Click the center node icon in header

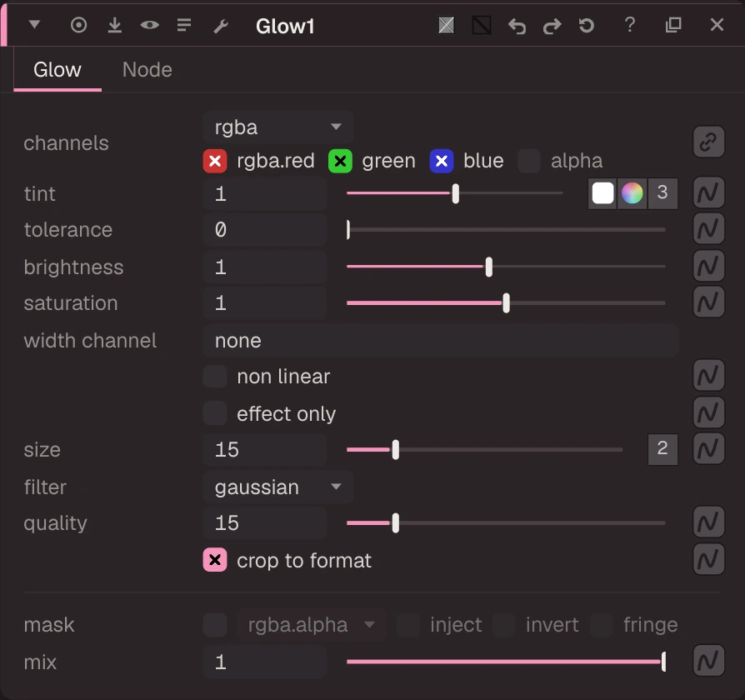pyautogui.click(x=79, y=25)
